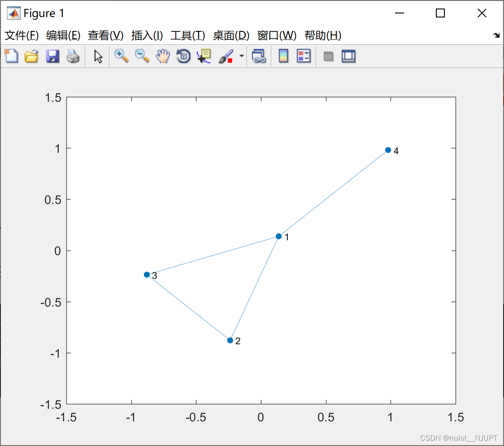This screenshot has height=446, width=504.
Task: Click the Link Plot icon
Action: [259, 56]
